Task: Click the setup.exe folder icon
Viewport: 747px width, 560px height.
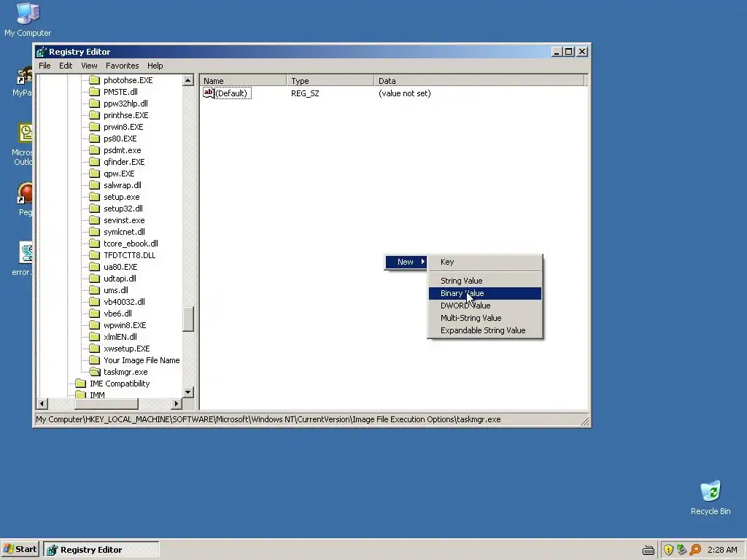Action: (95, 197)
